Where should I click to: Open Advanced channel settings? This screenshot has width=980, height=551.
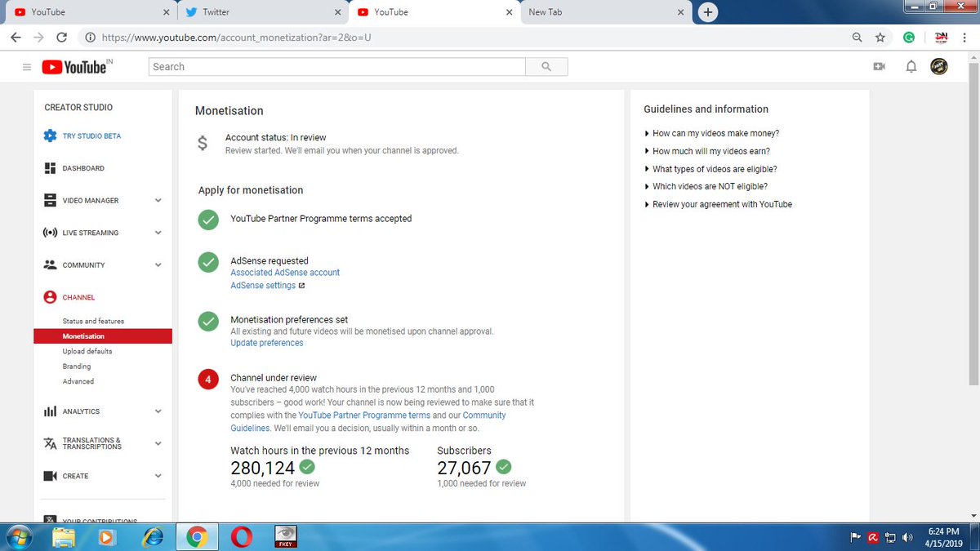(x=78, y=381)
